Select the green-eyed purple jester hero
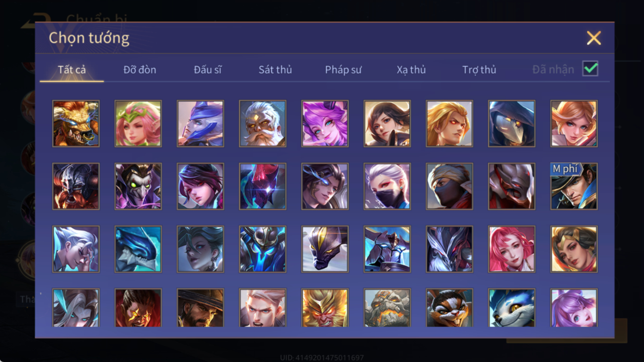 pos(138,187)
